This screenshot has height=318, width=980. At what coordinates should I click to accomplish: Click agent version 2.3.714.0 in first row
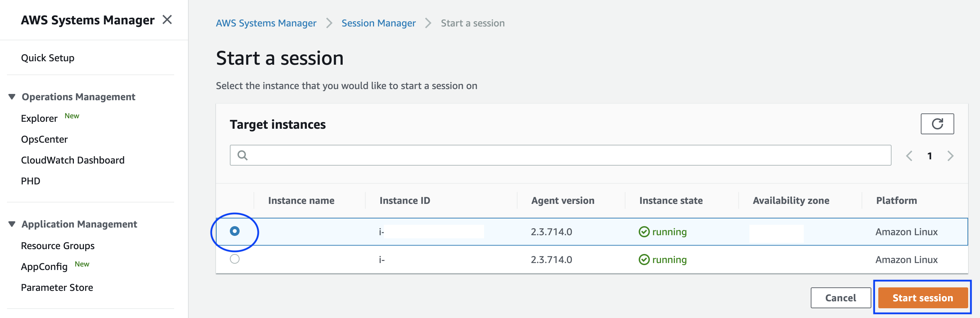tap(551, 232)
